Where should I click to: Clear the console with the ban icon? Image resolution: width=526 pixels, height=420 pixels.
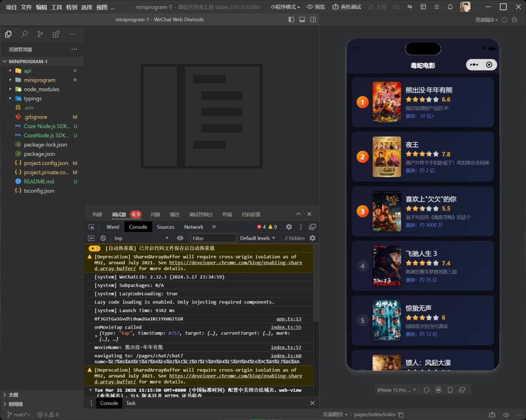tap(103, 238)
